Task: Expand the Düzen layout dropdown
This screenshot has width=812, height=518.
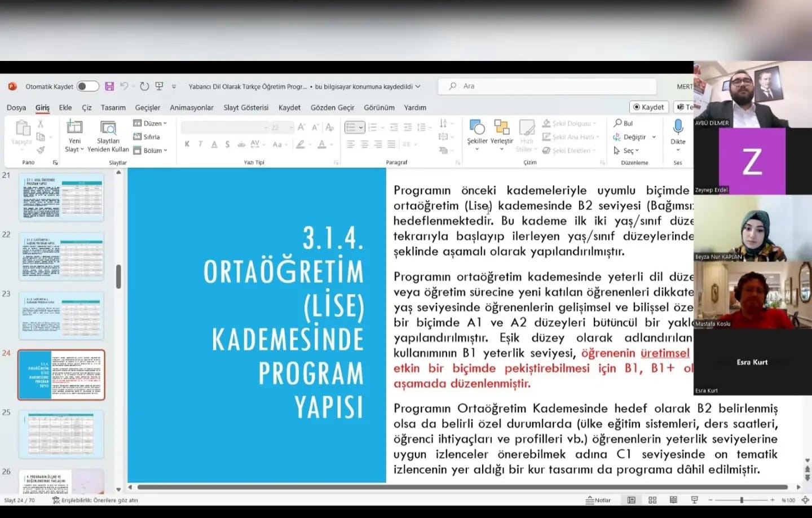Action: [x=151, y=123]
